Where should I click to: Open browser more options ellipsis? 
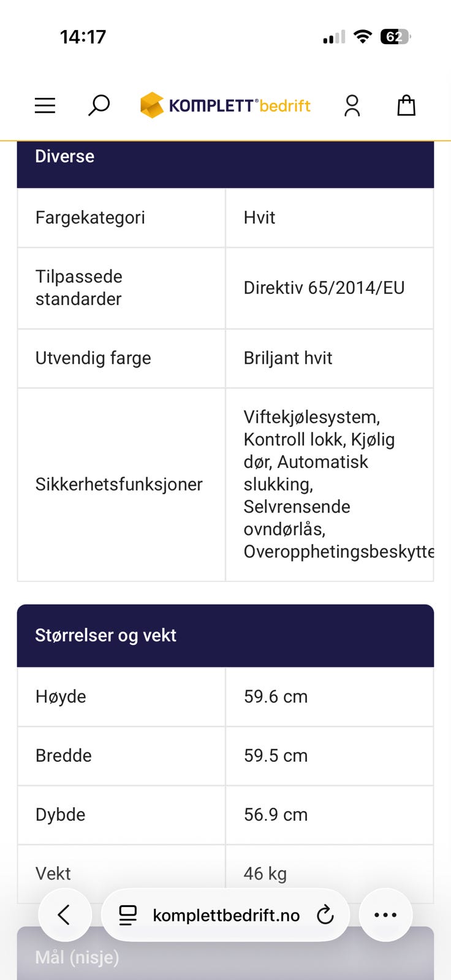click(385, 914)
